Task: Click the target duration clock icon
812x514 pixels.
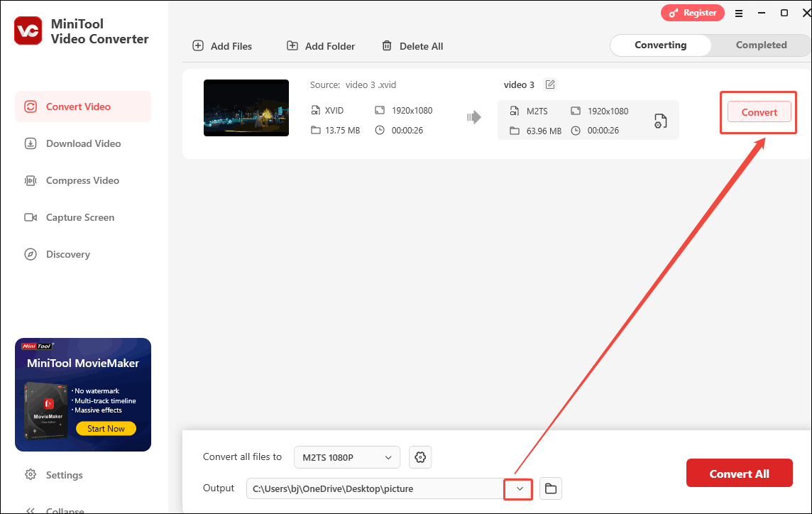Action: tap(576, 131)
